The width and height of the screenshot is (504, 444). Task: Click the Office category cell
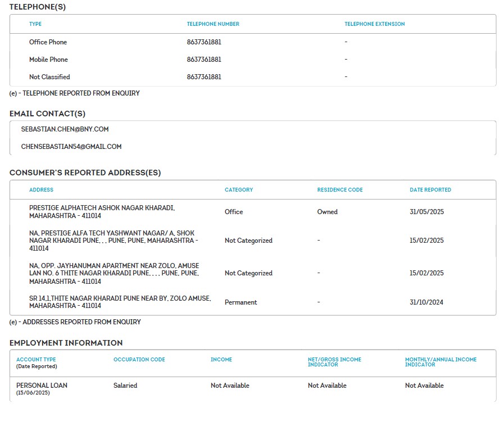234,212
